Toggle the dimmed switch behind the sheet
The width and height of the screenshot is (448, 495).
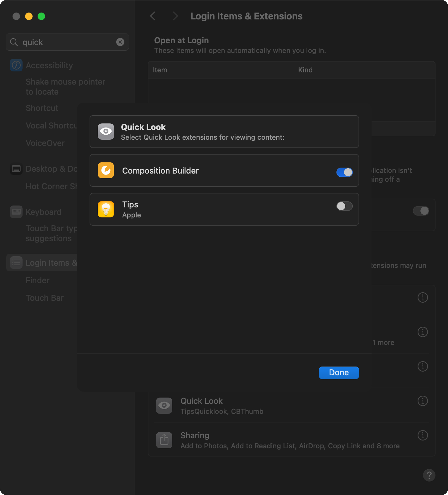[421, 211]
